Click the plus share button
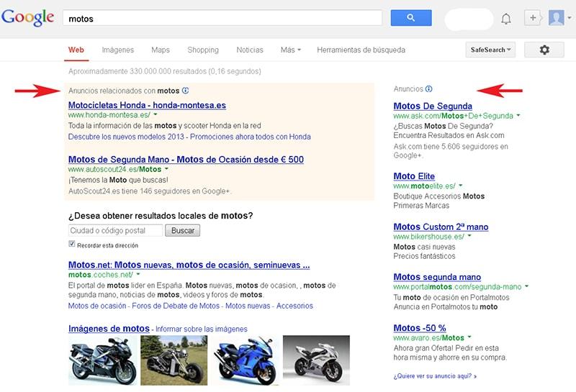Viewport: 576px width, 392px height. tap(533, 17)
